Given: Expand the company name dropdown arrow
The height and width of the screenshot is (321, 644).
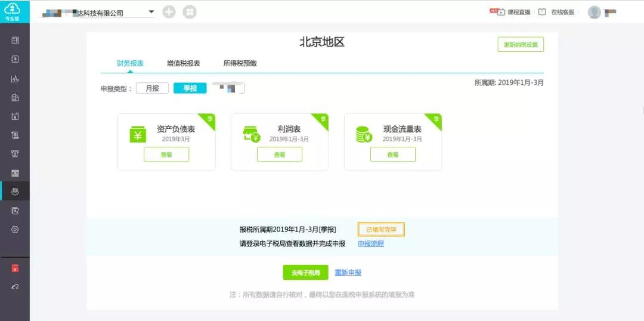Looking at the screenshot, I should point(151,12).
